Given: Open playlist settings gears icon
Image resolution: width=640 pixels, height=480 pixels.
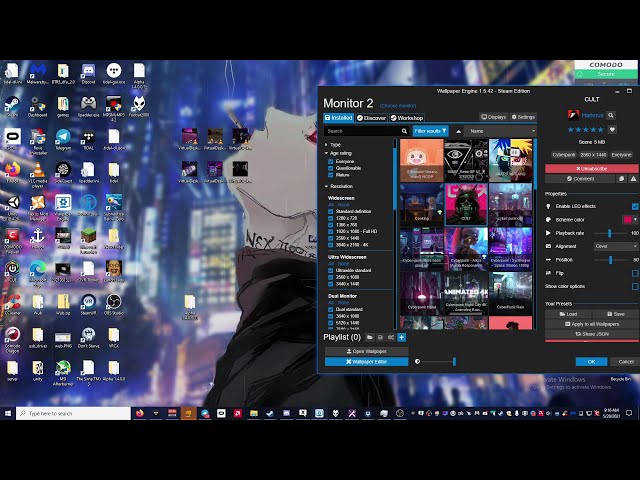Looking at the screenshot, I should tap(391, 337).
